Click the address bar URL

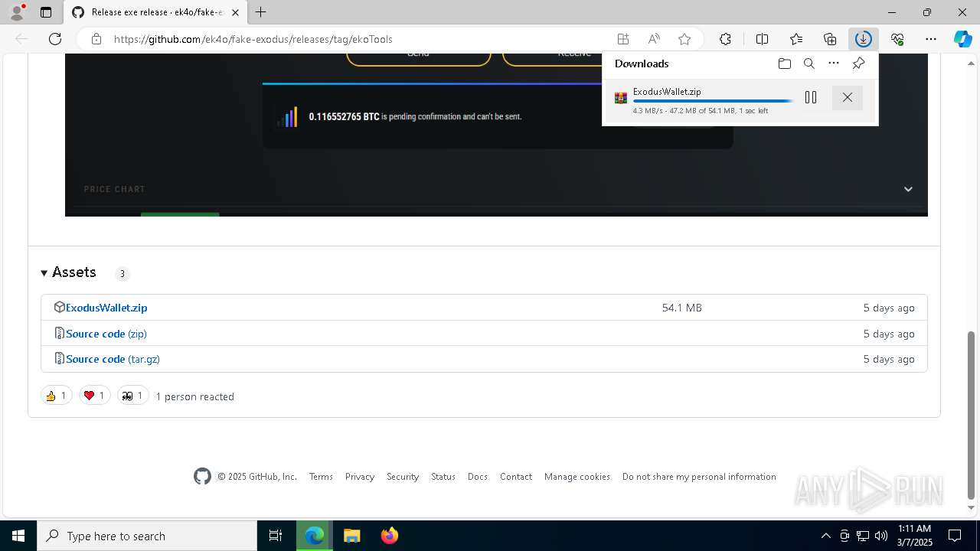[253, 39]
